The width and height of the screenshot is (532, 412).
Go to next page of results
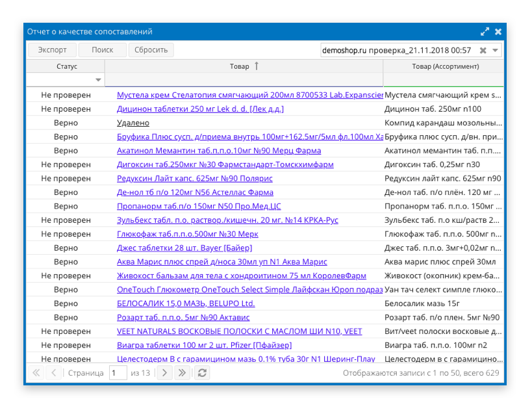coord(164,373)
